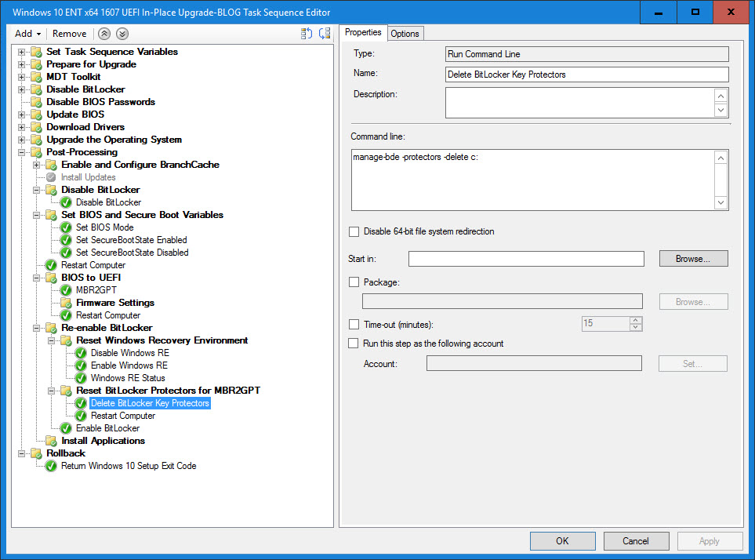Click the green check icon beside Enable BitLocker

[x=66, y=428]
